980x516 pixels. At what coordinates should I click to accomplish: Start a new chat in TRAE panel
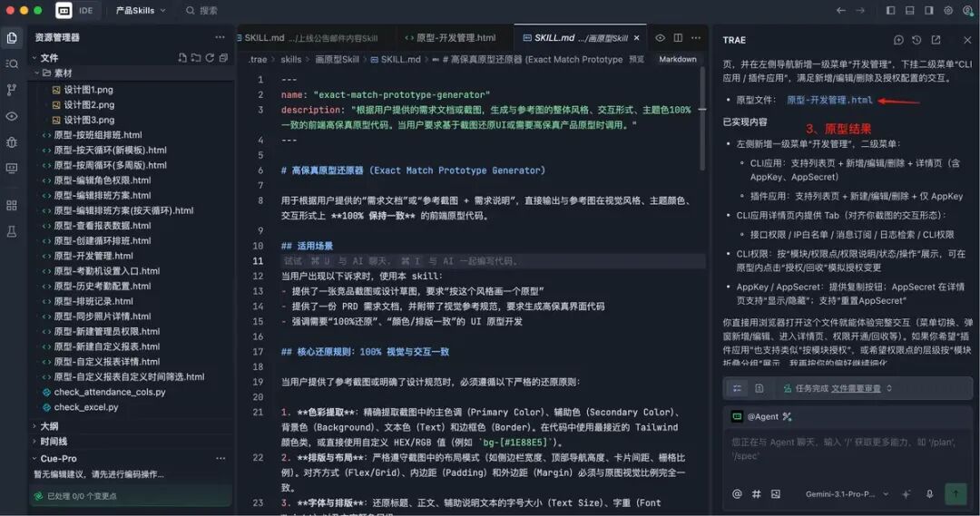pos(898,40)
